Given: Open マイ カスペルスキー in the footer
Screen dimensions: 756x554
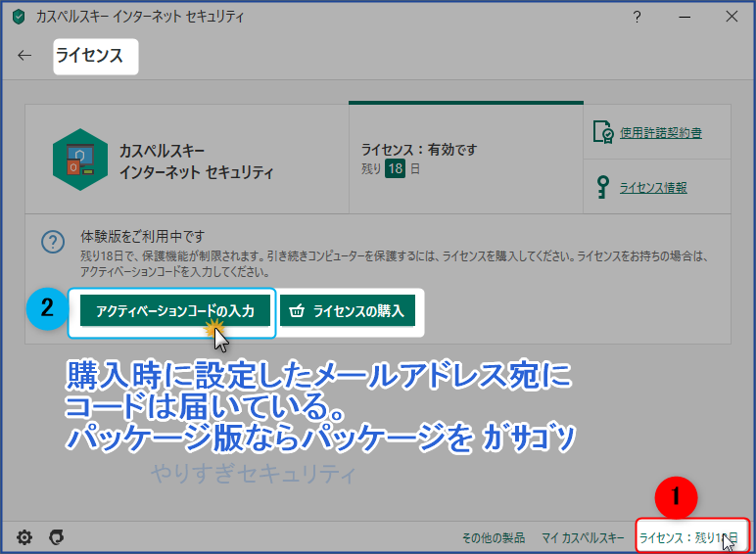Looking at the screenshot, I should coord(583,537).
